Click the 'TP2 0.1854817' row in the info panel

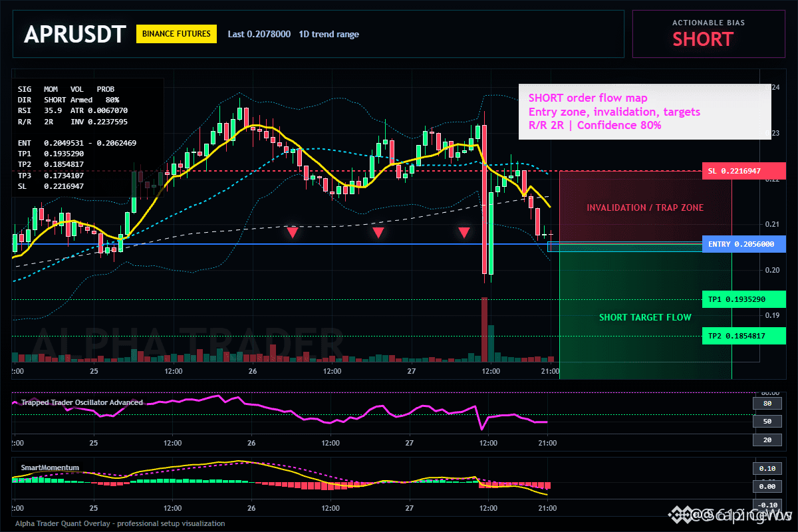click(x=51, y=164)
